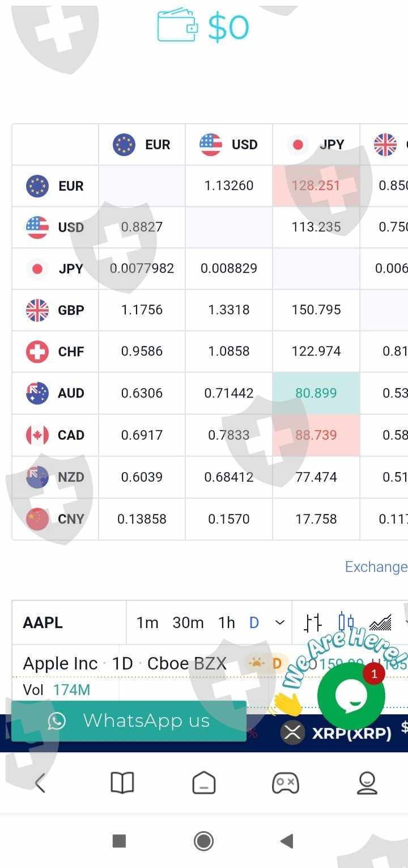The width and height of the screenshot is (408, 868).
Task: Tap the bars chart style icon
Action: pyautogui.click(x=313, y=622)
